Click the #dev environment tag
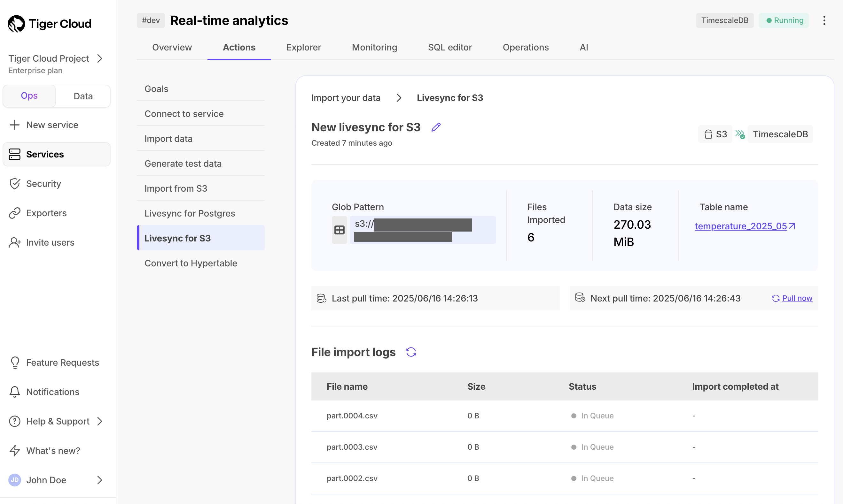The width and height of the screenshot is (843, 504). [x=151, y=20]
